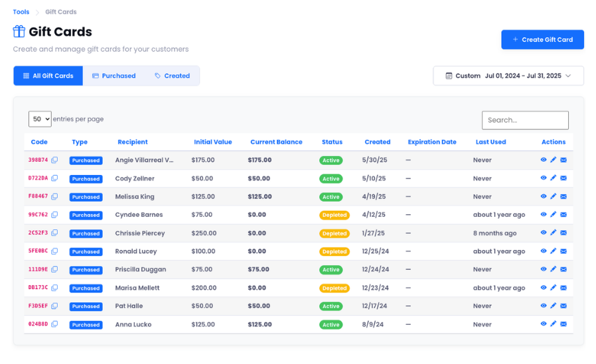Sort table by Type column
This screenshot has height=364, width=596.
click(80, 142)
